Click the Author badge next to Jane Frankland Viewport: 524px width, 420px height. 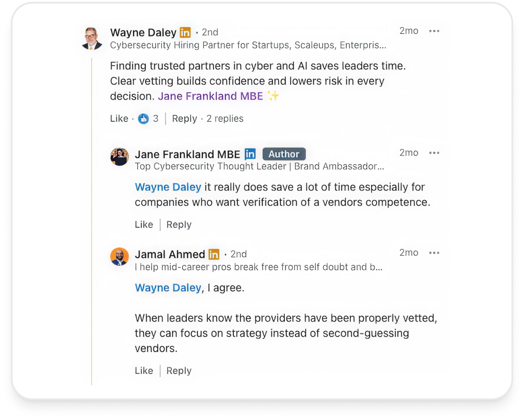[284, 154]
